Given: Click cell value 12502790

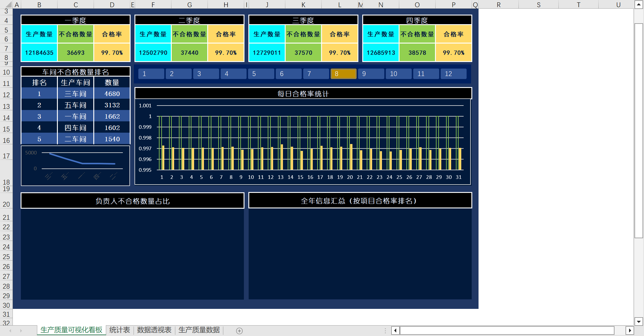Looking at the screenshot, I should [153, 53].
